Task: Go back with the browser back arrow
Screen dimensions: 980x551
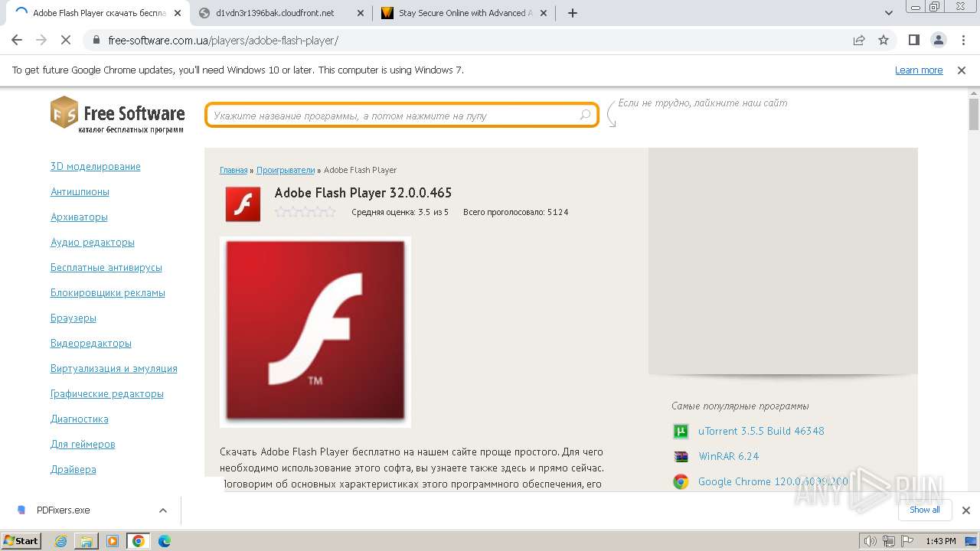Action: [17, 40]
